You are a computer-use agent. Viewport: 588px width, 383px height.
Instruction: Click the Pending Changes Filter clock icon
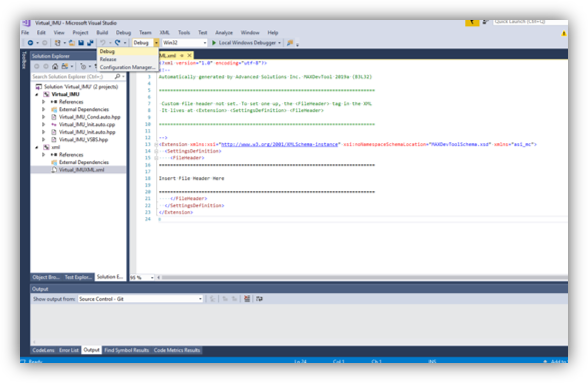tap(83, 66)
